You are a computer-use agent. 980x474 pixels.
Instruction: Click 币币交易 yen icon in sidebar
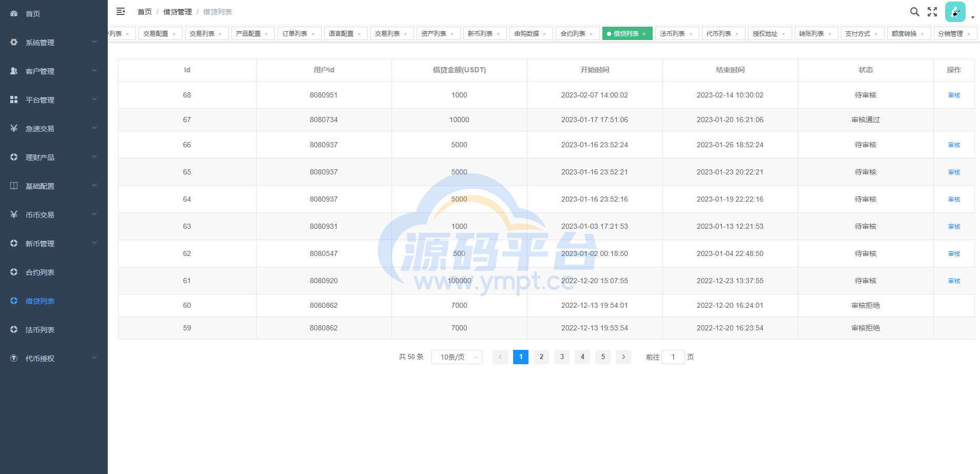pos(14,215)
